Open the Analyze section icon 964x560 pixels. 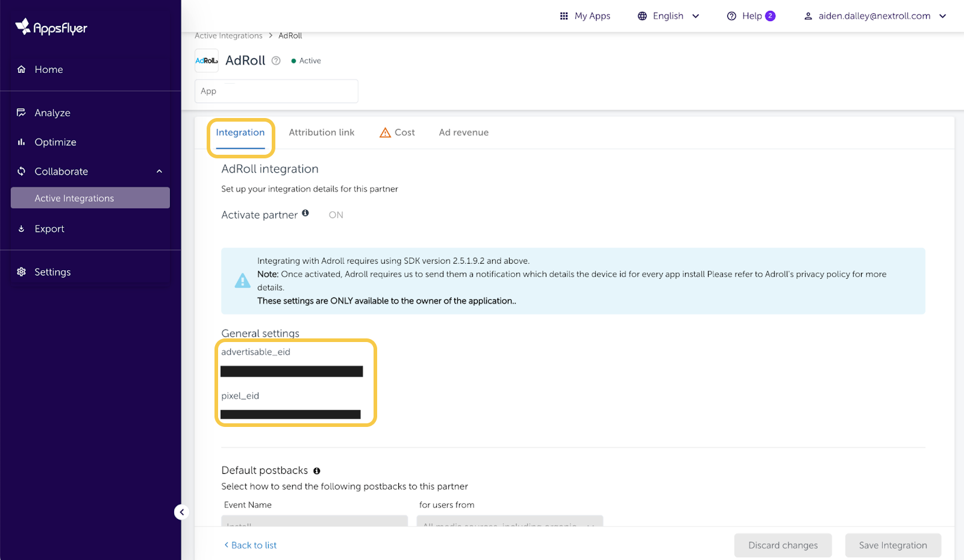pyautogui.click(x=22, y=113)
